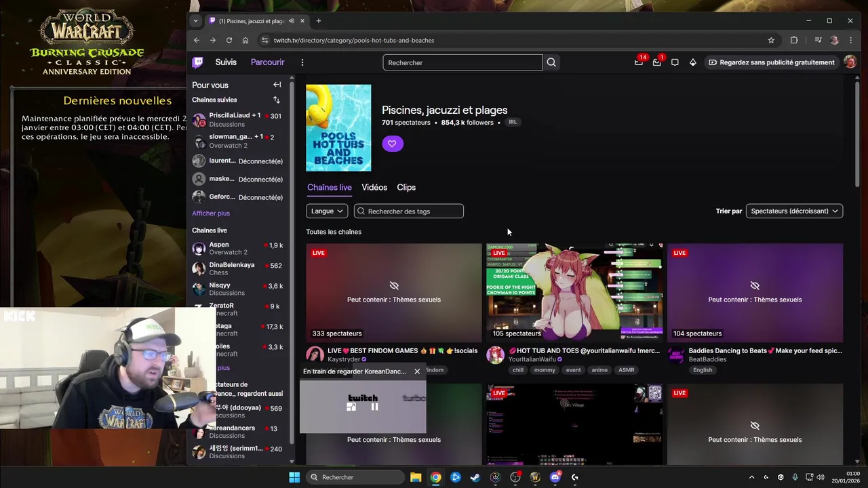Open Twitch more options menu beside Parcourir
This screenshot has height=488, width=868.
pos(302,62)
